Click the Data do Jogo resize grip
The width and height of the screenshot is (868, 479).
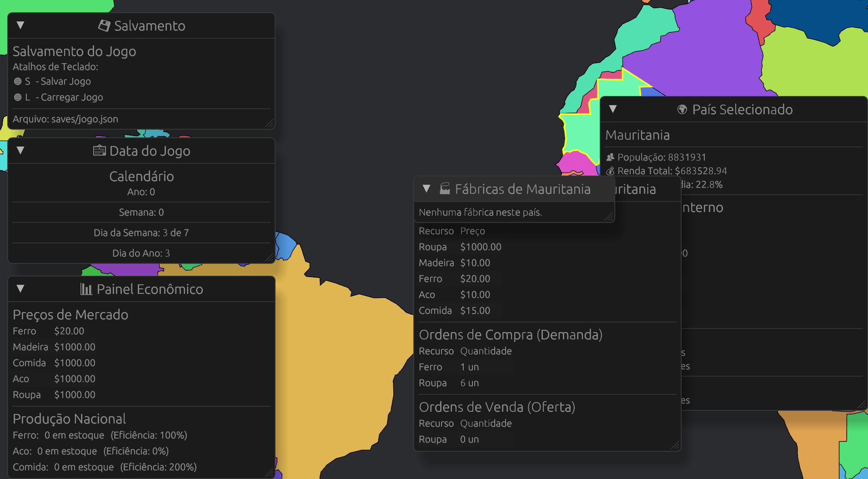270,258
